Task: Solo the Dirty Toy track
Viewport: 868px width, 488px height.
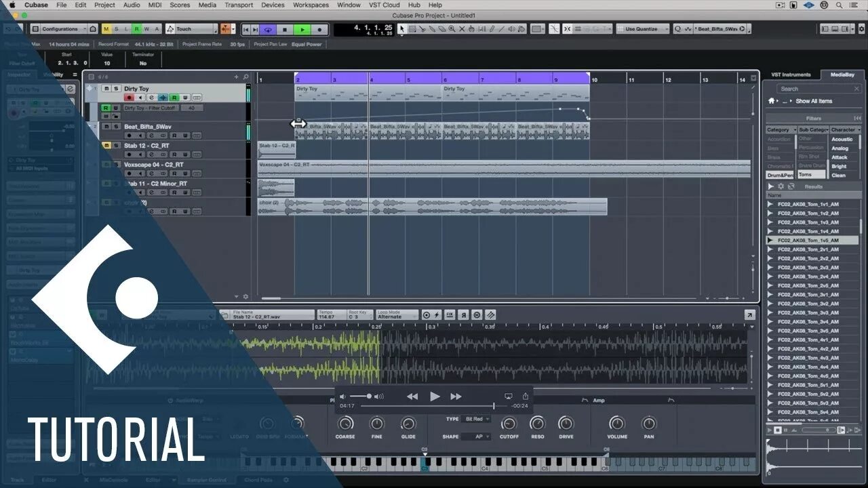Action: (x=116, y=89)
